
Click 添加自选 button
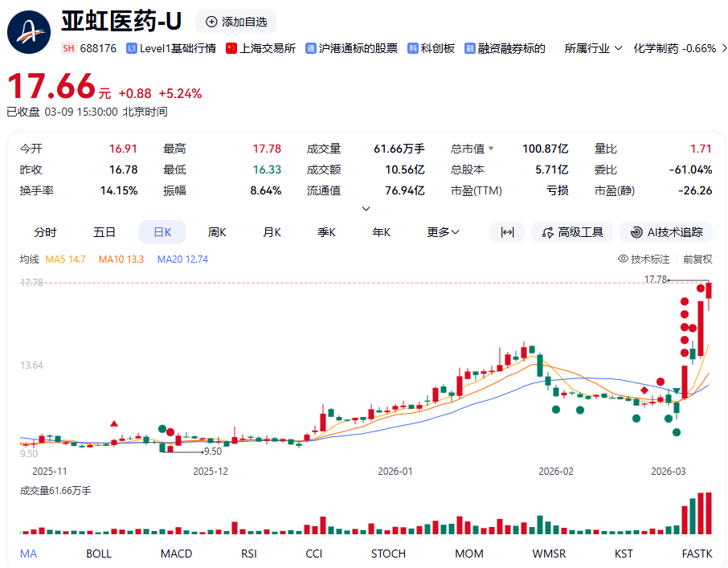pos(235,22)
